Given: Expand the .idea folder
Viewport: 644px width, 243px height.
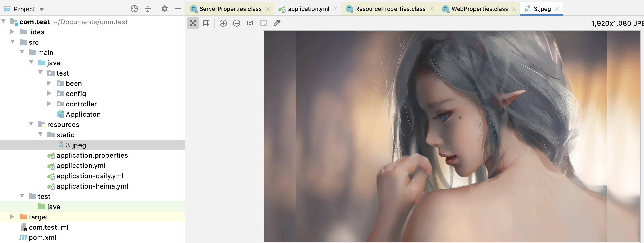Looking at the screenshot, I should click(12, 32).
